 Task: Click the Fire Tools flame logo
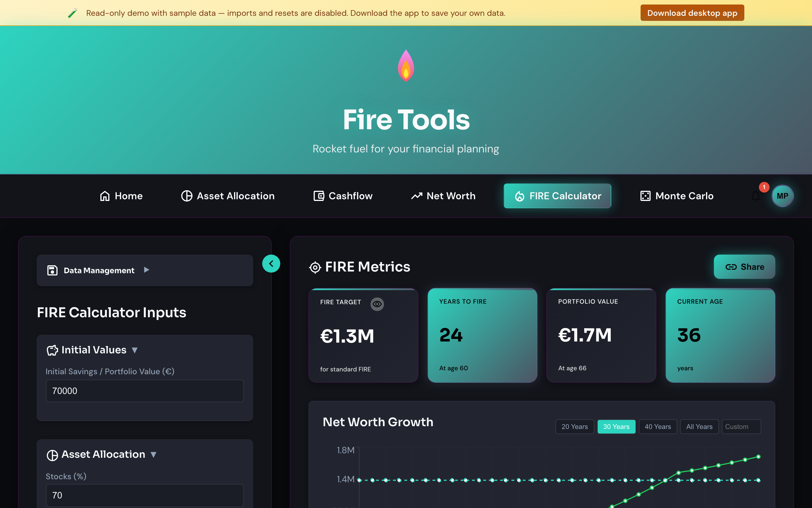406,65
